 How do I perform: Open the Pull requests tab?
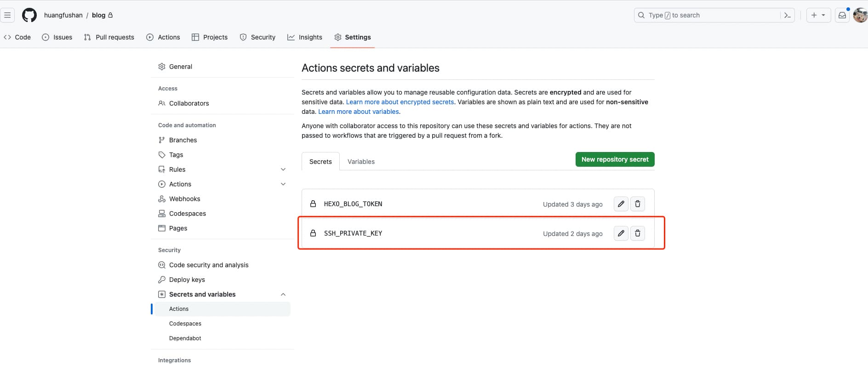click(x=109, y=37)
